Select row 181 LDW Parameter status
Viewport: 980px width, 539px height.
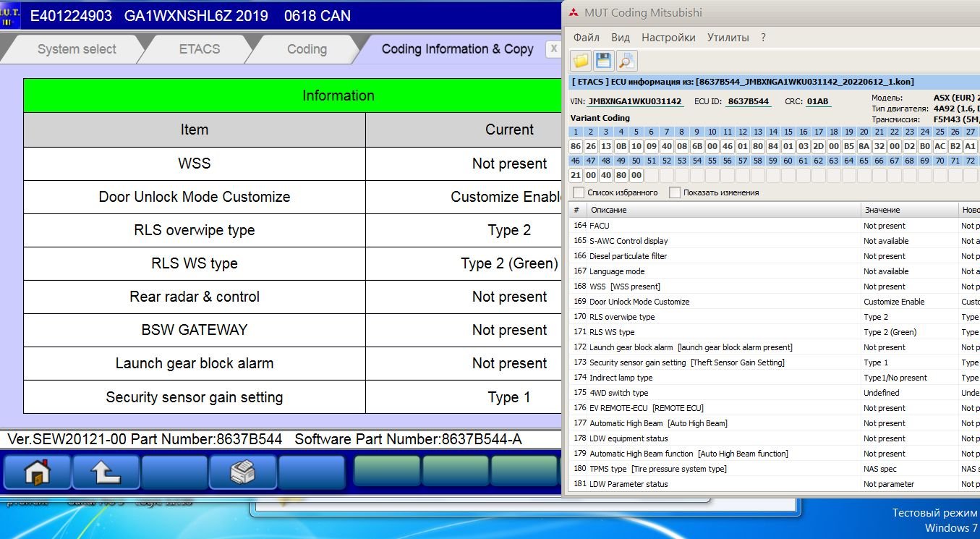(775, 484)
